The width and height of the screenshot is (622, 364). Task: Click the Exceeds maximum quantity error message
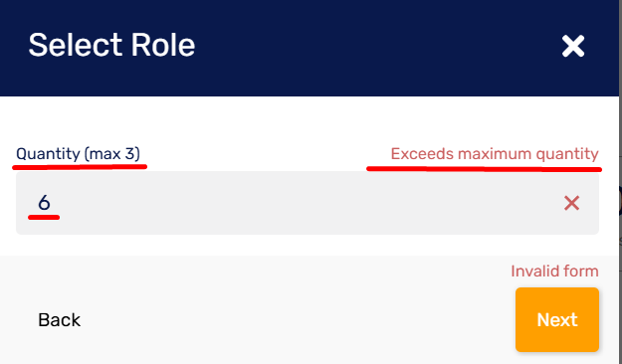(495, 154)
